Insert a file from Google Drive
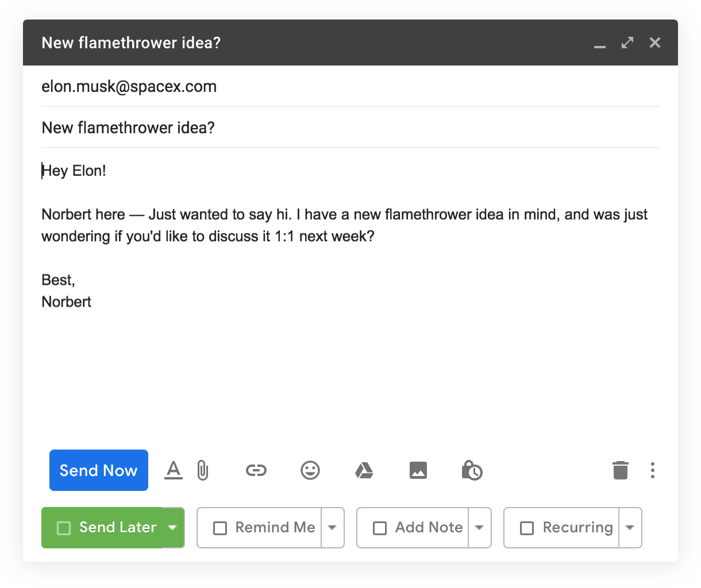701x588 pixels. tap(364, 471)
